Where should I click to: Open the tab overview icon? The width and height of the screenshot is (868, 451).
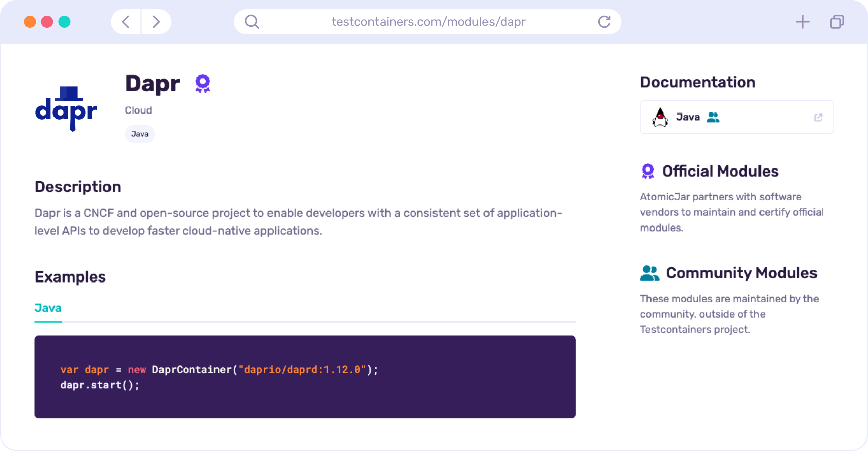tap(837, 22)
